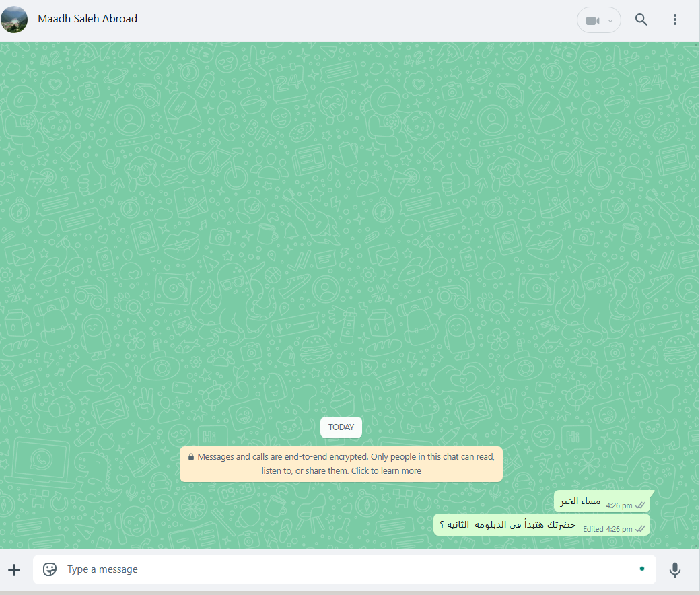This screenshot has width=700, height=595.
Task: Open attachment menu with plus icon
Action: [14, 570]
